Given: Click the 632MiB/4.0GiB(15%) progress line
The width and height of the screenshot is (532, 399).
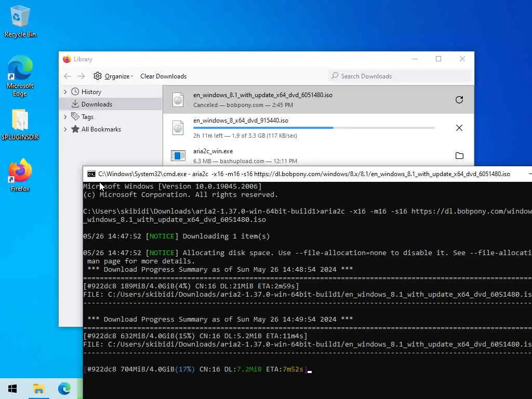Looking at the screenshot, I should coord(195,336).
